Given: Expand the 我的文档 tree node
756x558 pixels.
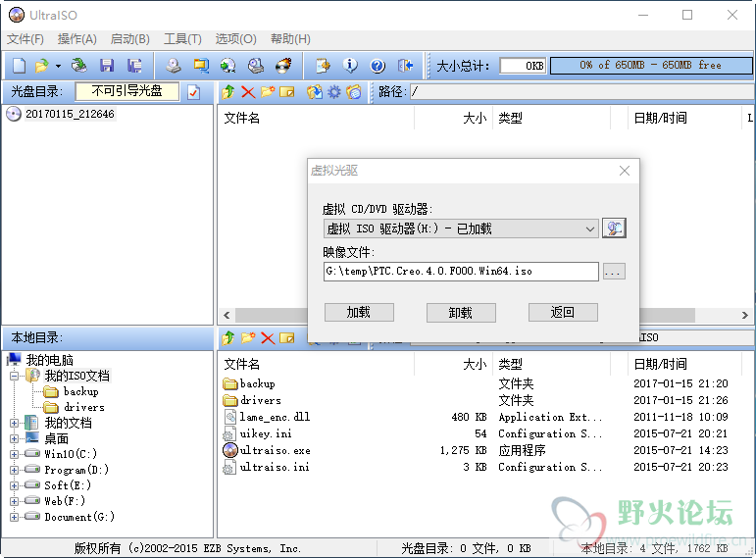Looking at the screenshot, I should point(15,423).
